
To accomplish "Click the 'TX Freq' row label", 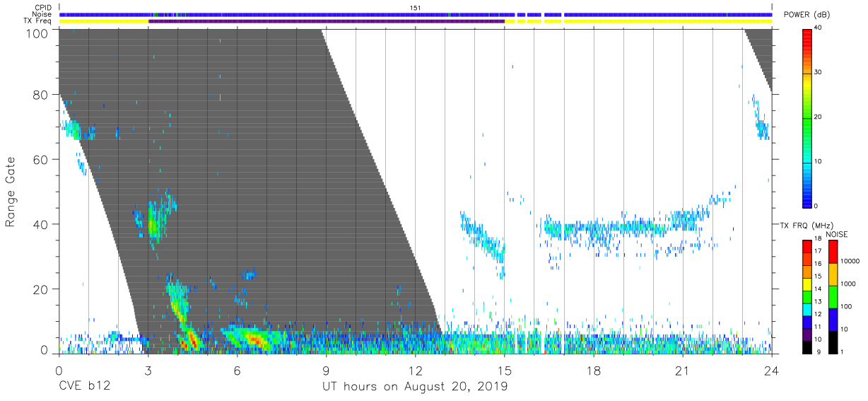I will tap(39, 21).
